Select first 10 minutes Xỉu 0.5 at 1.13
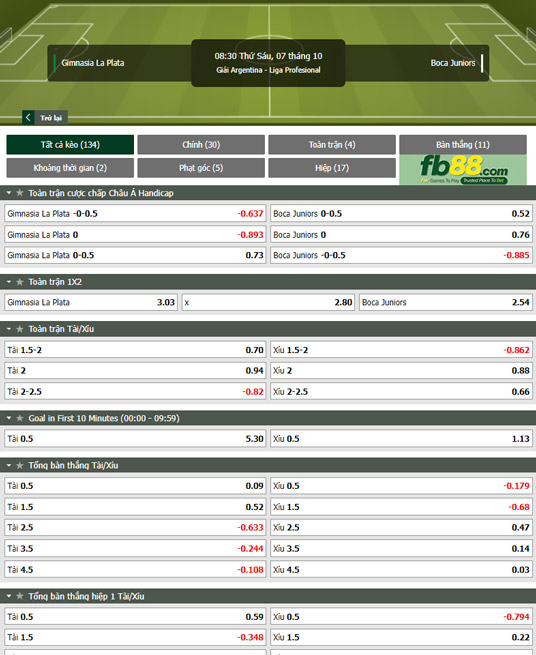This screenshot has height=655, width=536. pos(401,439)
